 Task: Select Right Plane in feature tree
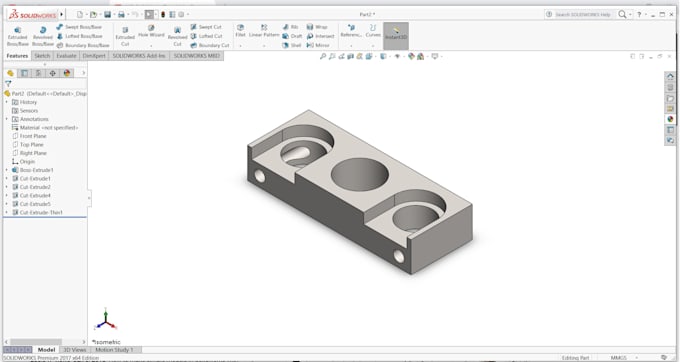pyautogui.click(x=29, y=153)
